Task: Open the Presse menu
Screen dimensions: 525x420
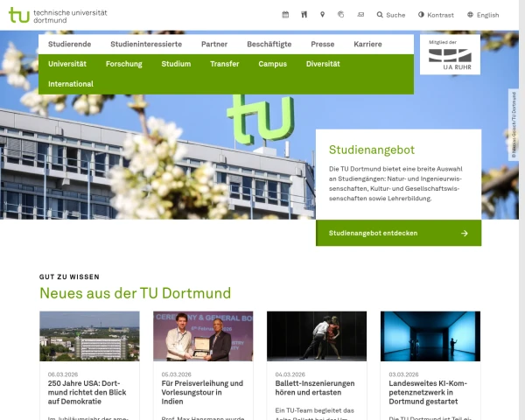Action: [322, 45]
